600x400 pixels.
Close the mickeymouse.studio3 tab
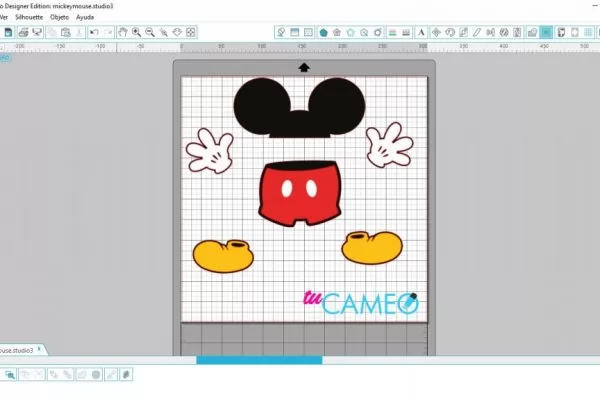39,349
